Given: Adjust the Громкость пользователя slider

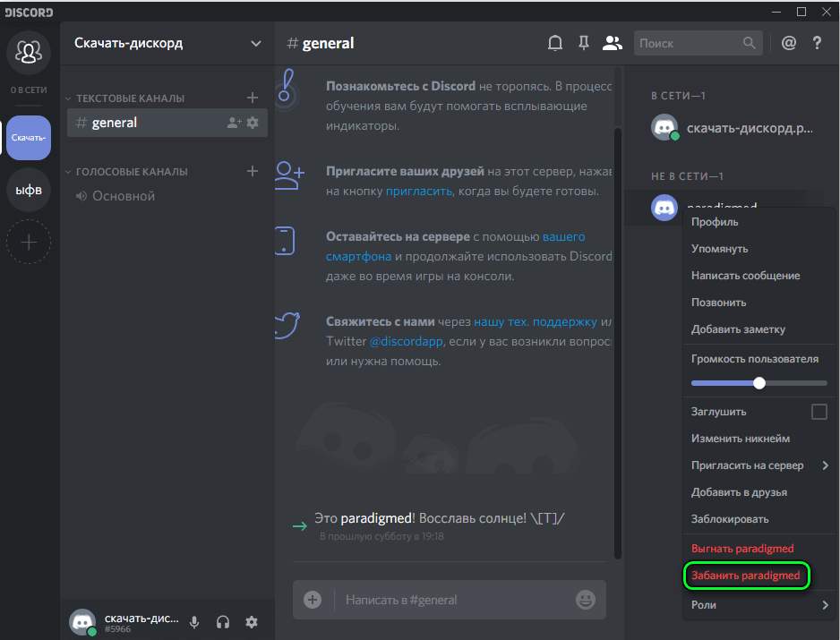Looking at the screenshot, I should [x=759, y=383].
